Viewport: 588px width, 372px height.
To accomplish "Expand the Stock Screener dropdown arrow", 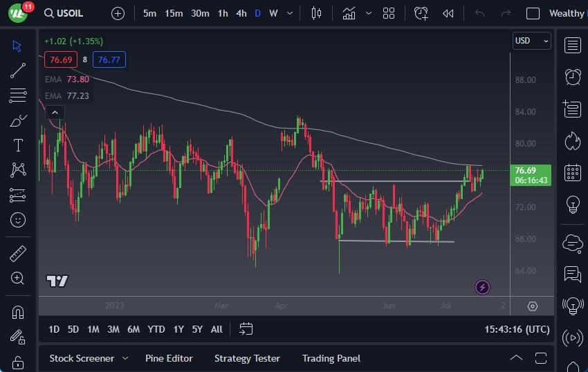I will point(125,358).
